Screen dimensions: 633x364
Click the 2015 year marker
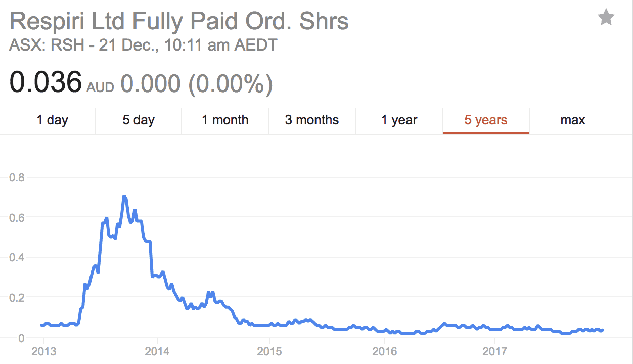click(x=270, y=351)
